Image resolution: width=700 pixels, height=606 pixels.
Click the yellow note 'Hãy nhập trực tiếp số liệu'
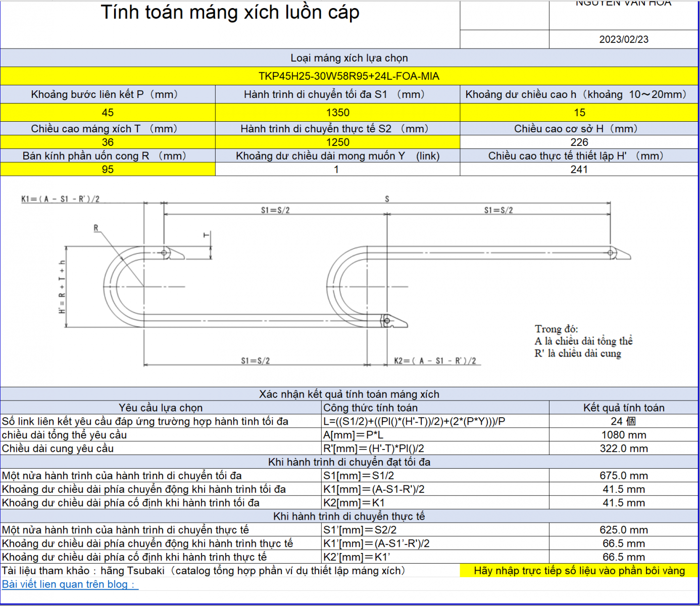pyautogui.click(x=579, y=571)
